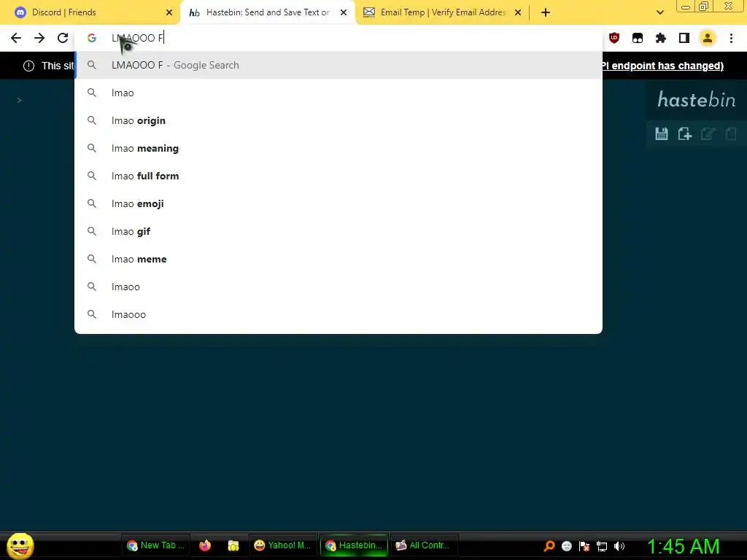Select the 'LMAOOO F - Google Search' suggestion

point(338,65)
